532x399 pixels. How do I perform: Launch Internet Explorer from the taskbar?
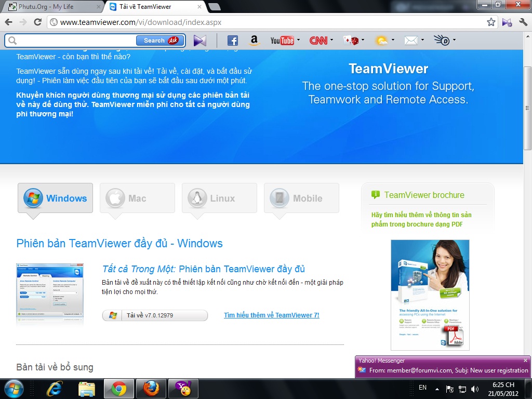tap(54, 389)
